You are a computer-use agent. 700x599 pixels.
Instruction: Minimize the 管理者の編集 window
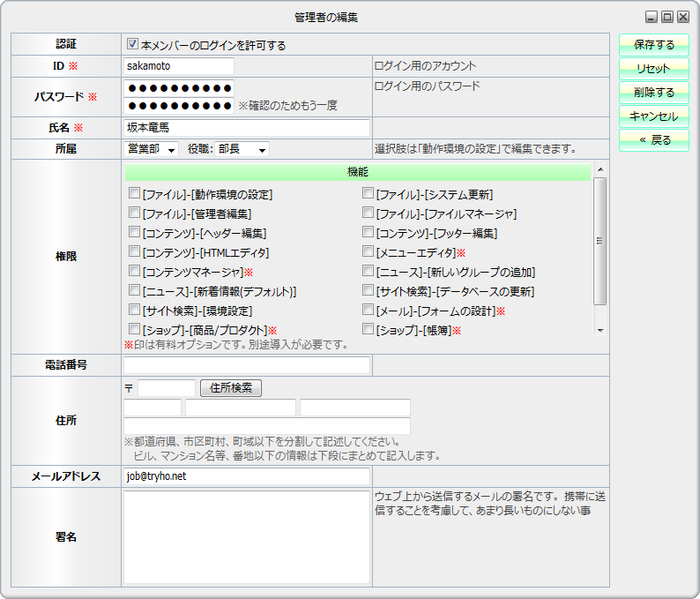click(x=651, y=17)
